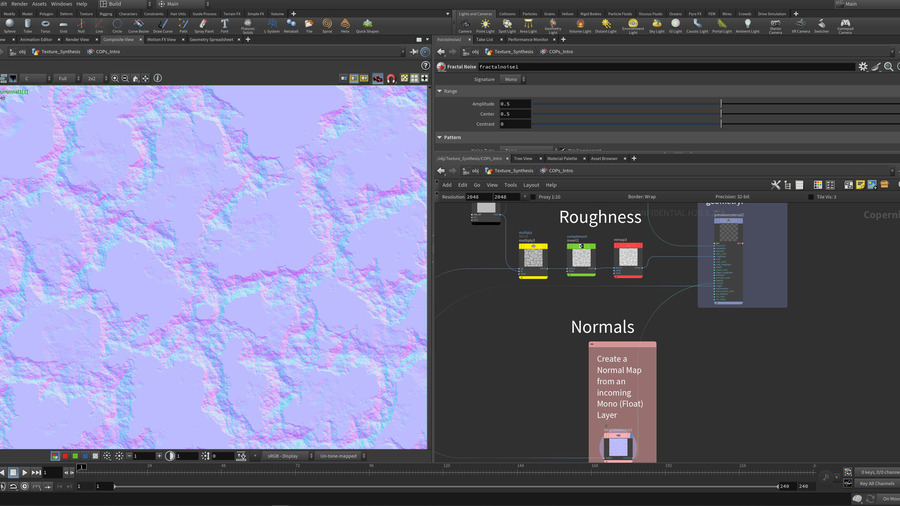Add a Spot Light from the shelf
The width and height of the screenshot is (900, 506).
(x=507, y=26)
